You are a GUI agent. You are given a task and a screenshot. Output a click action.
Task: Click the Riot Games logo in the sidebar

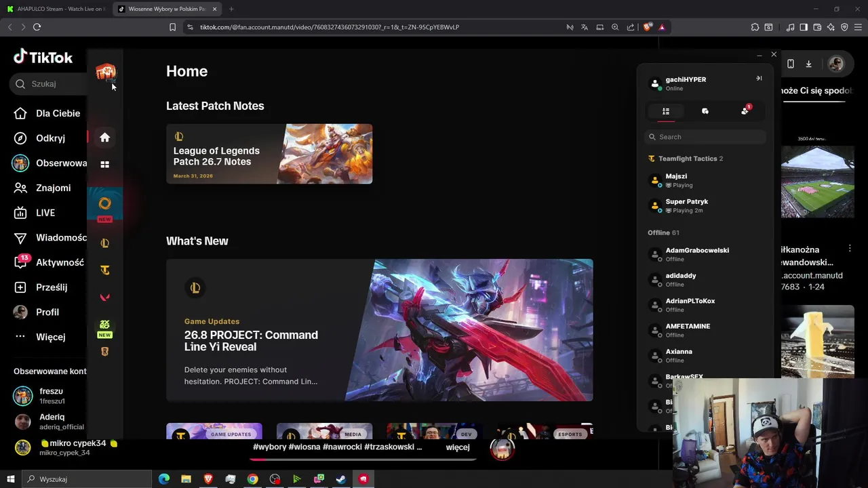pos(105,72)
